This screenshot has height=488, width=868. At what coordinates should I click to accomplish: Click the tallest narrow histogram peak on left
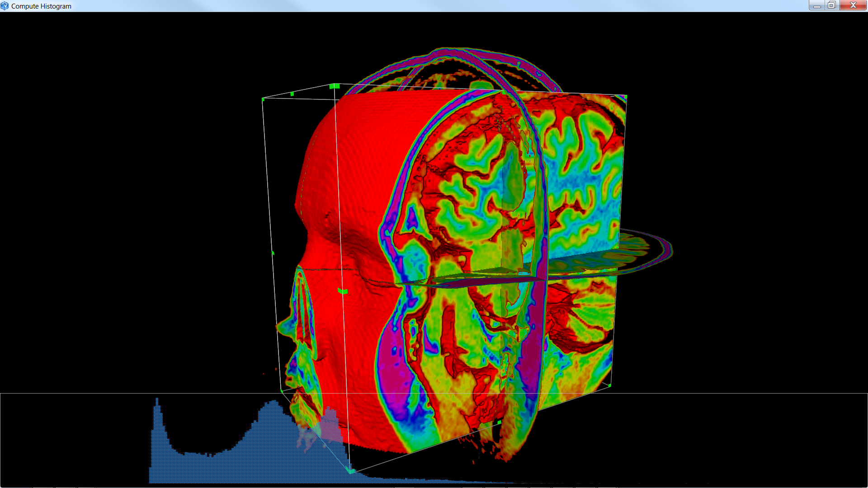coord(157,407)
